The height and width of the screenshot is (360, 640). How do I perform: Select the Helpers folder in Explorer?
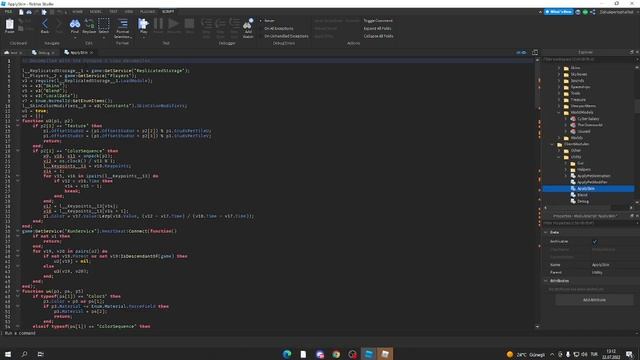[584, 169]
